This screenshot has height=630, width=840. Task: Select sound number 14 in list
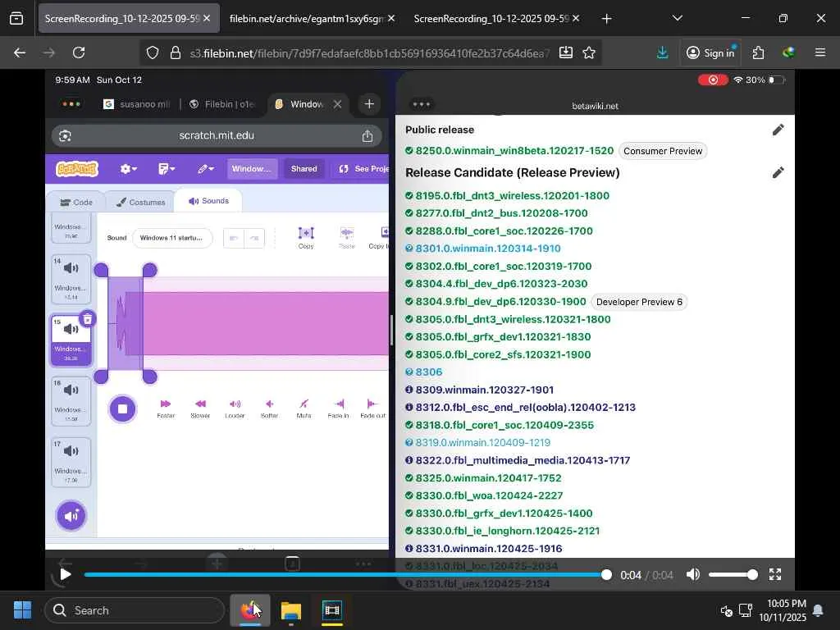coord(71,279)
